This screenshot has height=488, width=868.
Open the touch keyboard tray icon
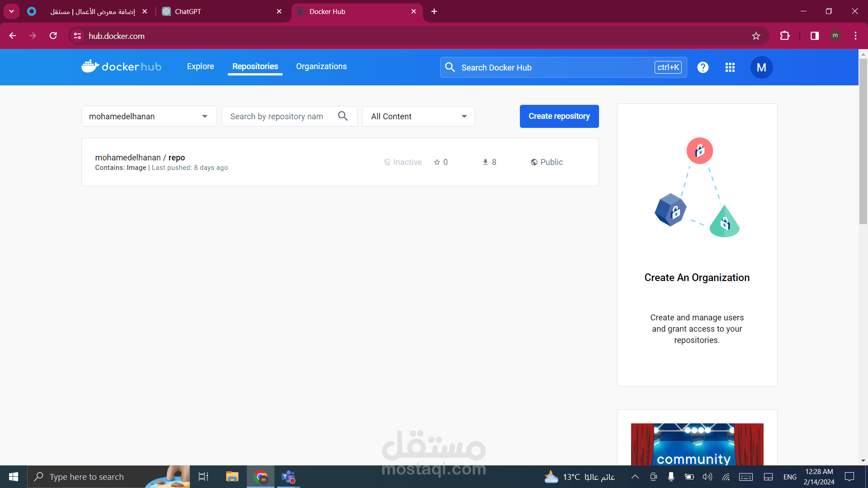coord(746,477)
